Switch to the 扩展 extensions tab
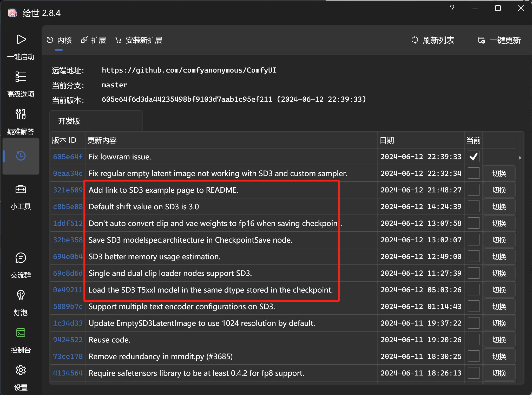This screenshot has height=395, width=532. [x=94, y=40]
